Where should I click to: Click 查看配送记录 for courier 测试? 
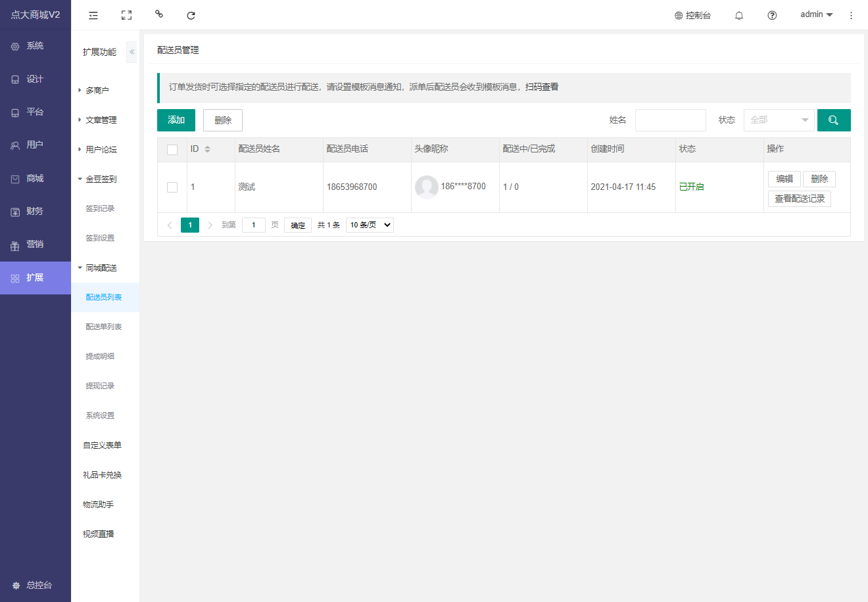click(x=800, y=198)
